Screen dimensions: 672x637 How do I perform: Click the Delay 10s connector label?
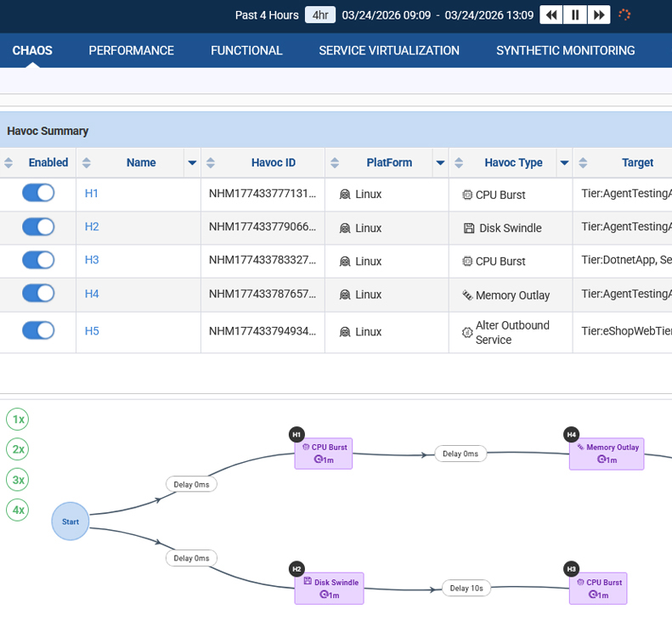pyautogui.click(x=466, y=589)
